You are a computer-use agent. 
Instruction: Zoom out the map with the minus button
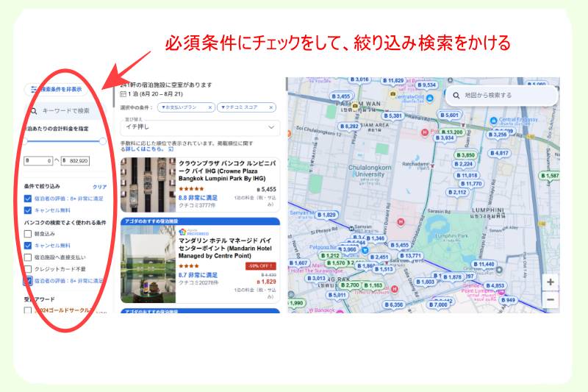tap(550, 300)
